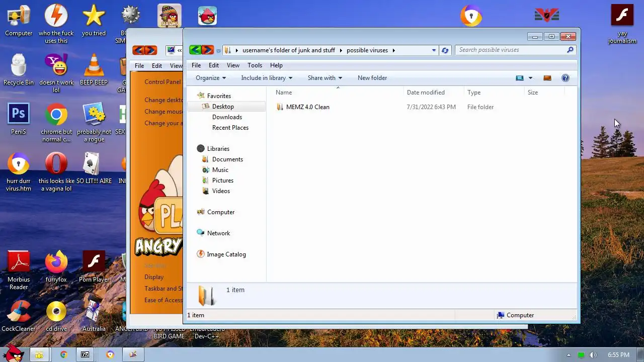Select the BEEP BEEP VLC cone icon

coord(94,70)
